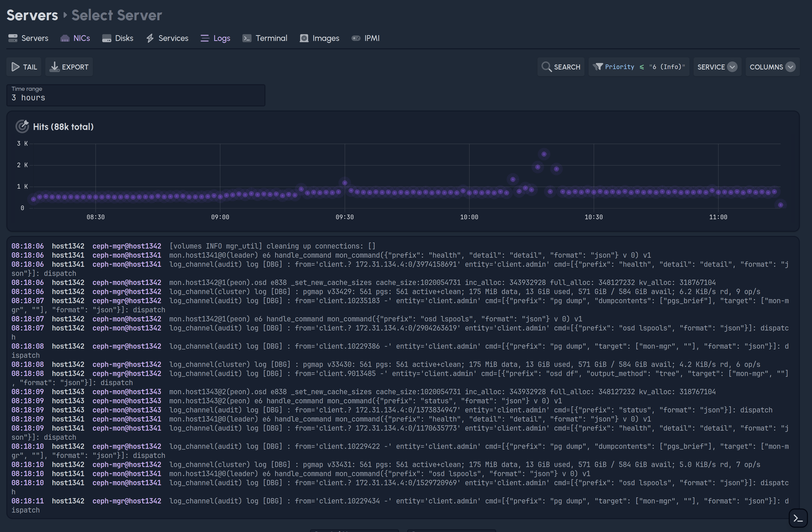
Task: Open the SERVICE dropdown
Action: click(x=717, y=67)
